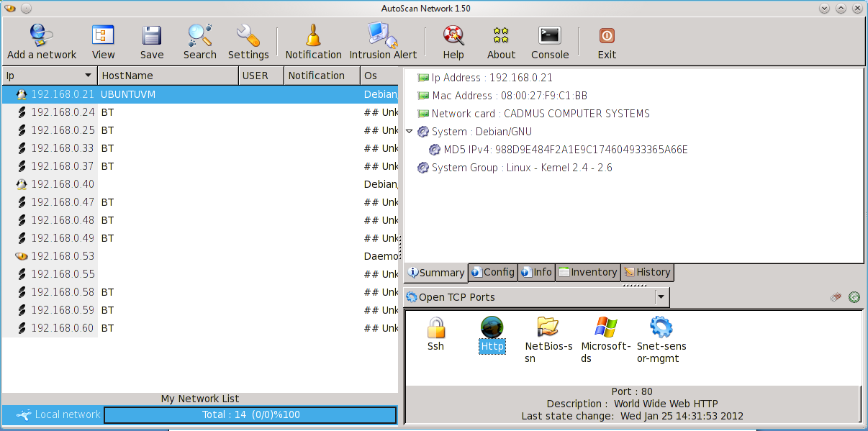Image resolution: width=868 pixels, height=431 pixels.
Task: Click the plug icon right of Open TCP Ports
Action: click(x=835, y=296)
